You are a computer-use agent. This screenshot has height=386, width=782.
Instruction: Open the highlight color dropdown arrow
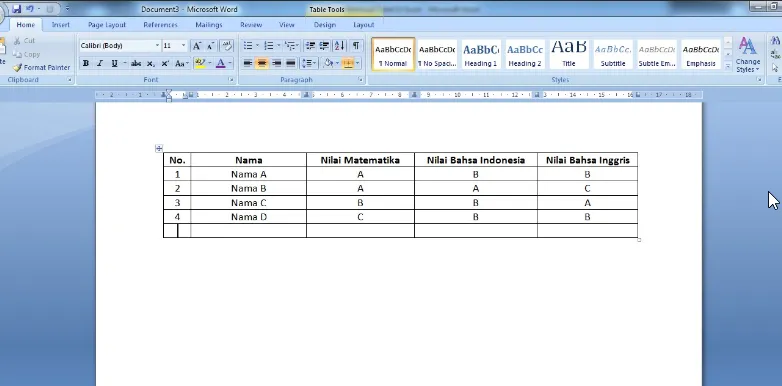click(209, 63)
